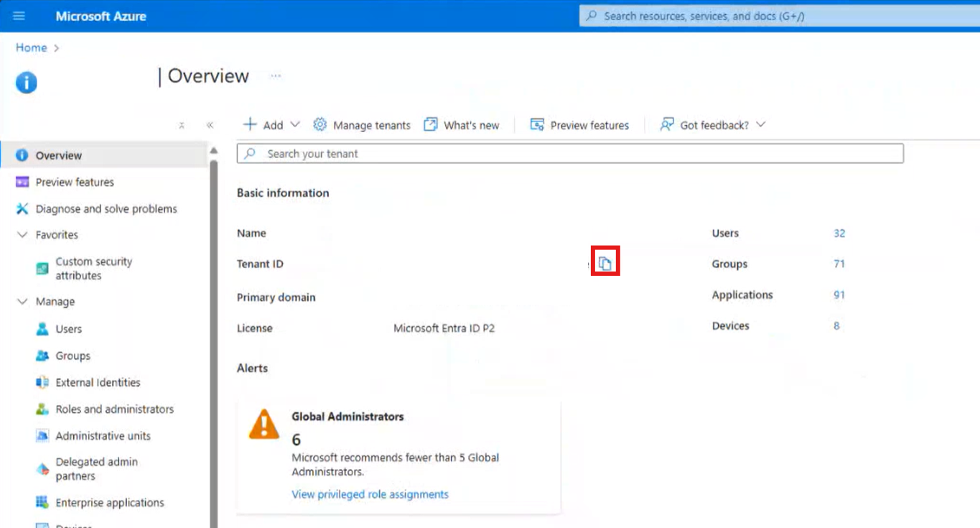The width and height of the screenshot is (980, 528).
Task: Click in the Search your tenant field
Action: coord(570,154)
